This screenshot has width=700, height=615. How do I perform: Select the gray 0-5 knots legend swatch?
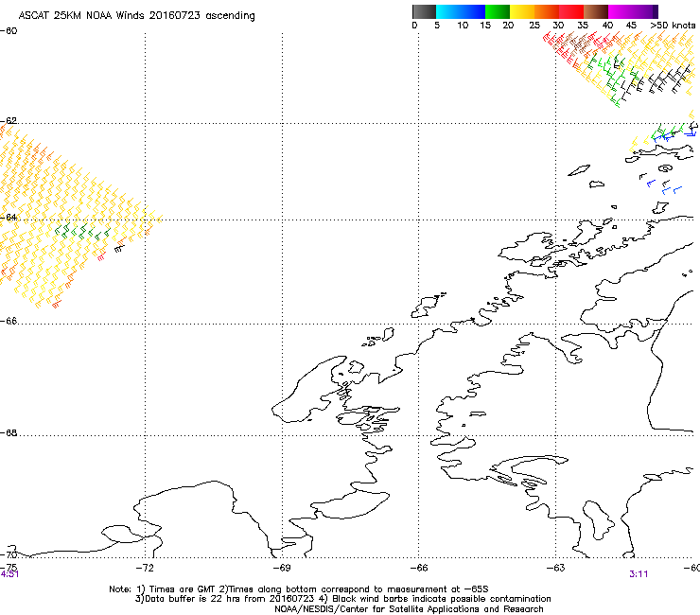click(x=424, y=11)
